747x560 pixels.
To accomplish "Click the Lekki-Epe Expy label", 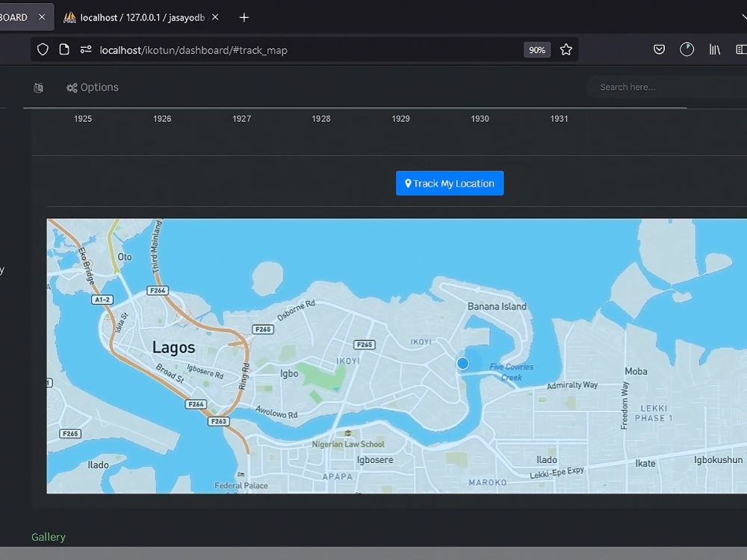I will tap(557, 473).
